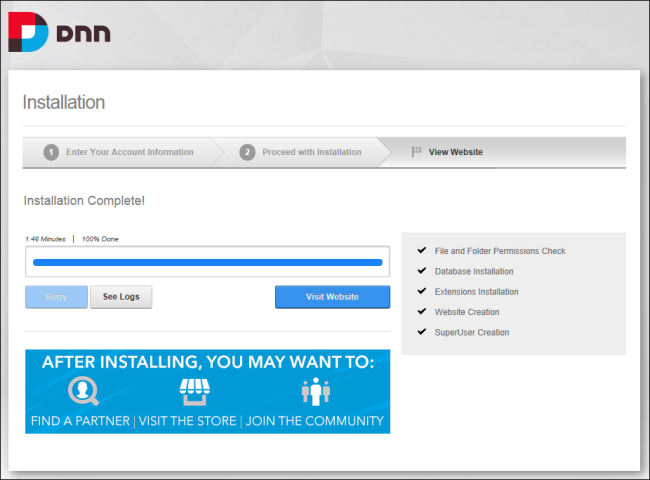Image resolution: width=650 pixels, height=480 pixels.
Task: Click the blue installation progress bar
Action: (208, 262)
